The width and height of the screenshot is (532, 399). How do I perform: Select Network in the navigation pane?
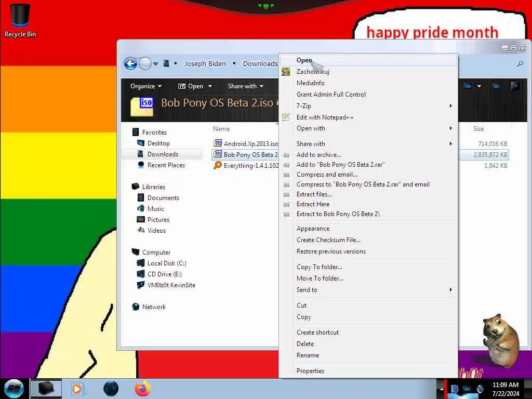point(154,307)
